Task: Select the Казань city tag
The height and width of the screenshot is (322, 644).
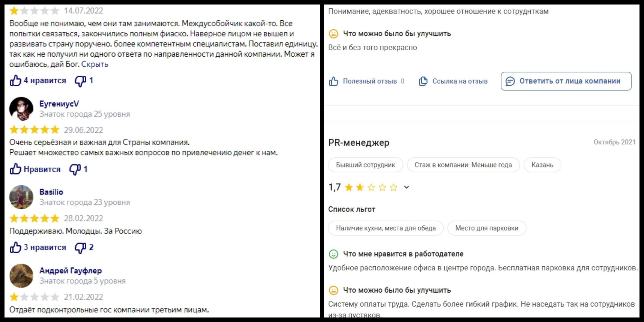Action: [x=542, y=165]
